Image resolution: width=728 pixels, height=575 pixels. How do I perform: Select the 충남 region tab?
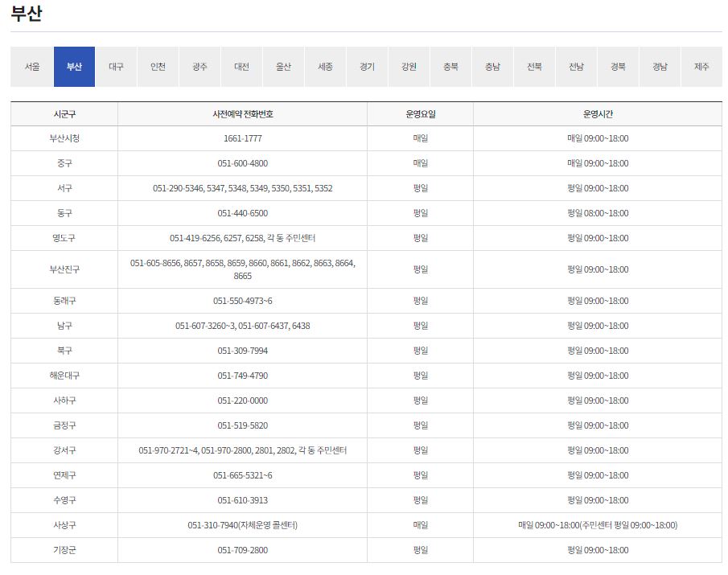click(x=492, y=67)
